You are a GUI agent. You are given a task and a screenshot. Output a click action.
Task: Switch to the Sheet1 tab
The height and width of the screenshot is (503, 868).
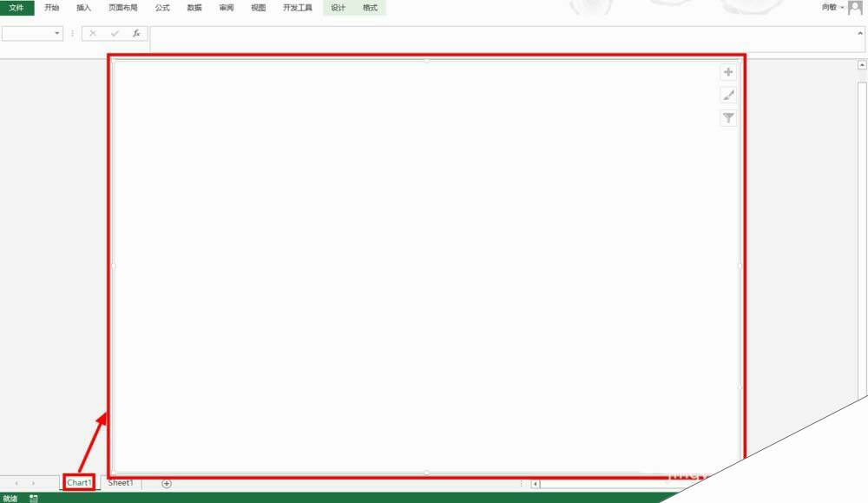(120, 482)
